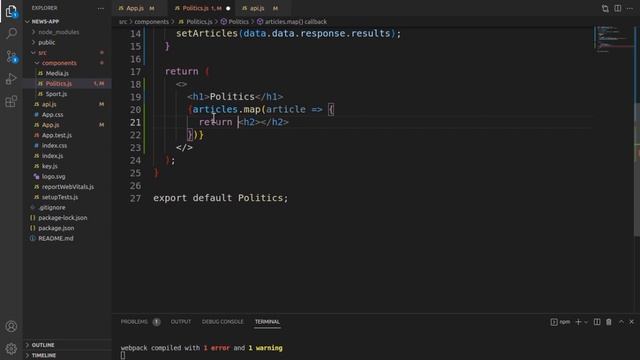Open the OUTPUT panel tab
The width and height of the screenshot is (640, 360).
pos(181,322)
